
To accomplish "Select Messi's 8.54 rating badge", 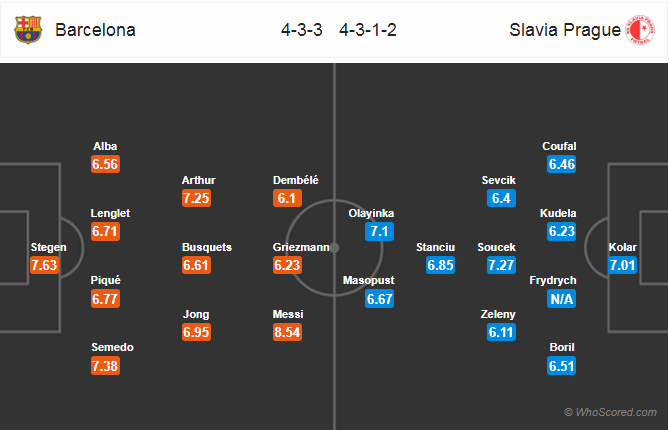I will coord(287,332).
